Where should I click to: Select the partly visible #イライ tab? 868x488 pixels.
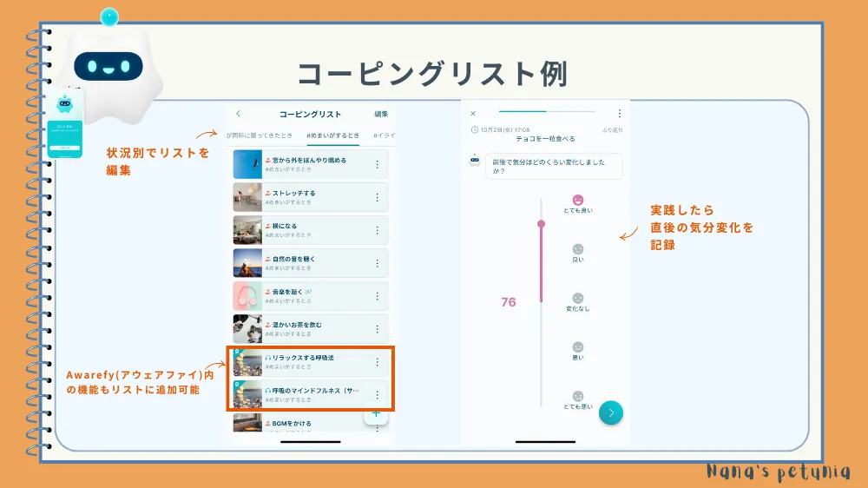(x=385, y=135)
